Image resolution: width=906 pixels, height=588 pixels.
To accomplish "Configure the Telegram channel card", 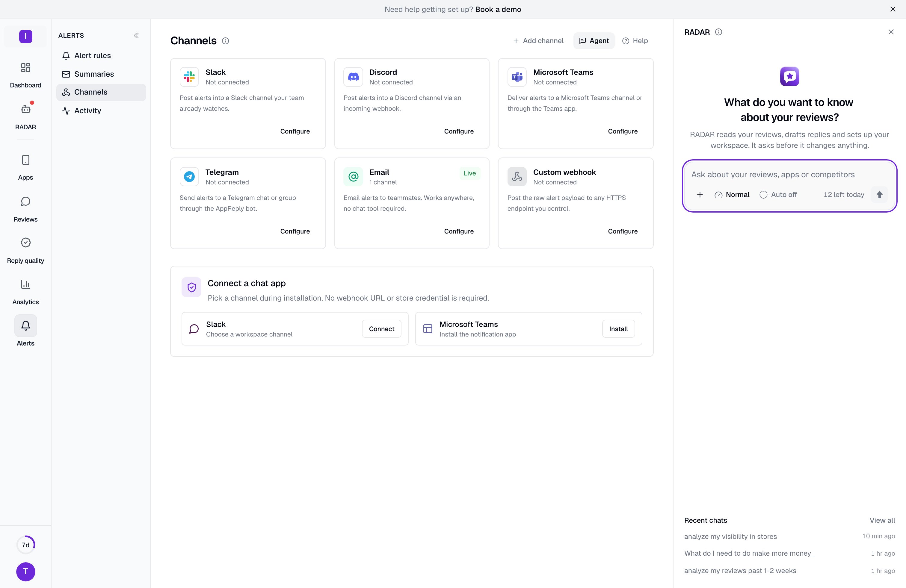I will [x=295, y=231].
